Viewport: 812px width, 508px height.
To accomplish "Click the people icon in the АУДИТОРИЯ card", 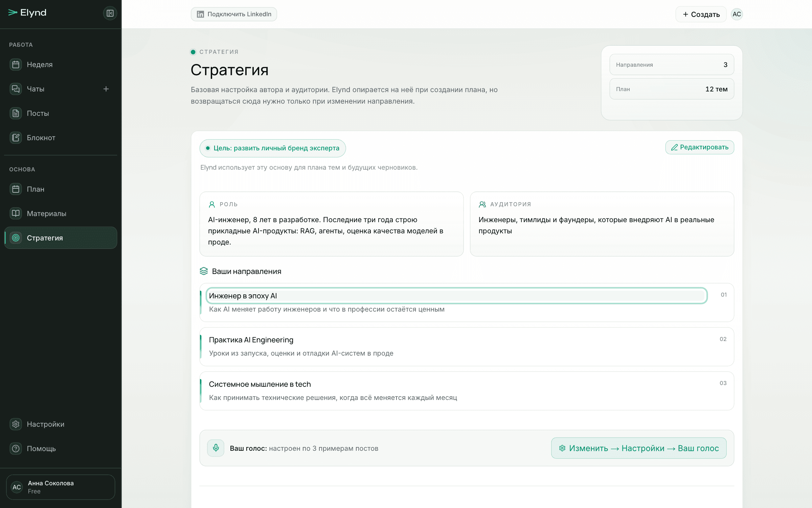I will (x=482, y=204).
